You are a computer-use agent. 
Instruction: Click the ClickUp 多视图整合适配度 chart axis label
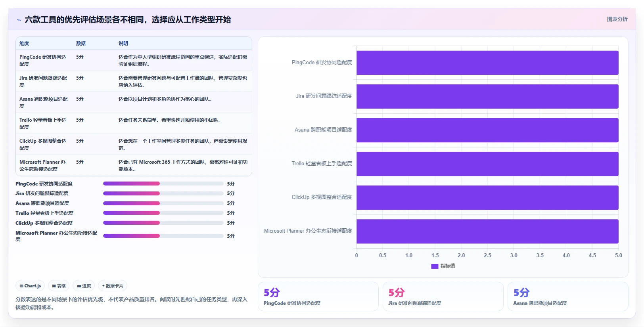click(322, 197)
